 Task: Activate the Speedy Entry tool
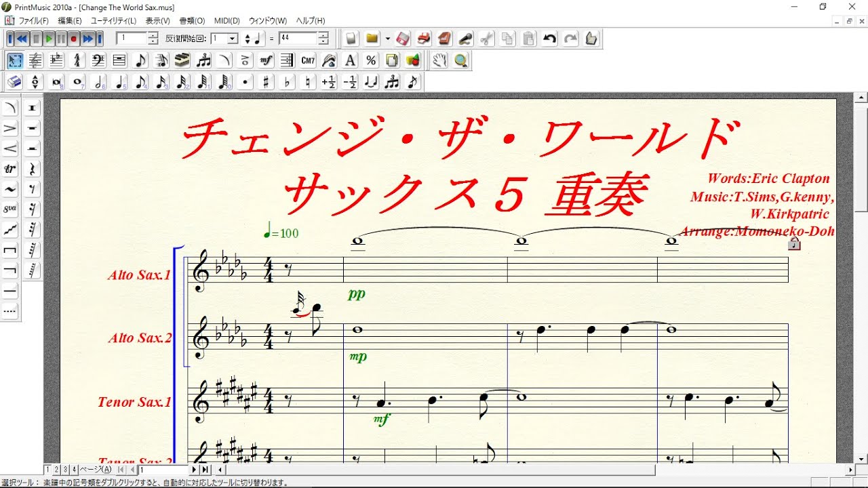click(161, 60)
